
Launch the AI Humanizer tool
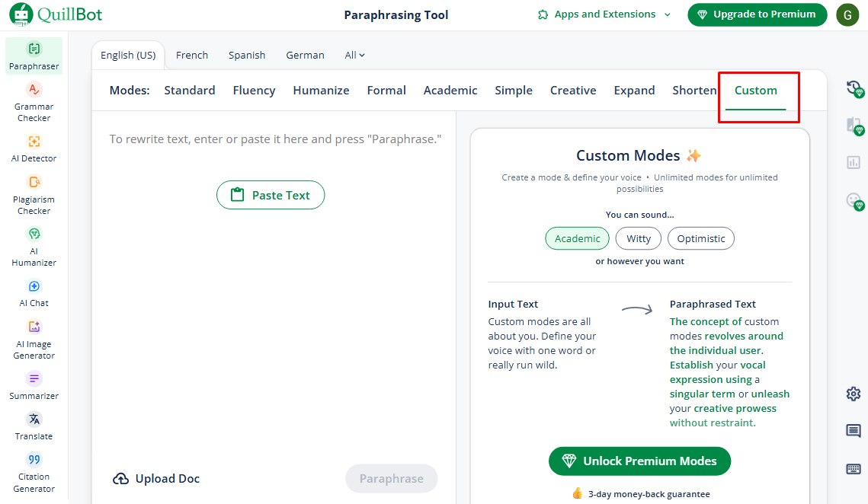point(34,246)
